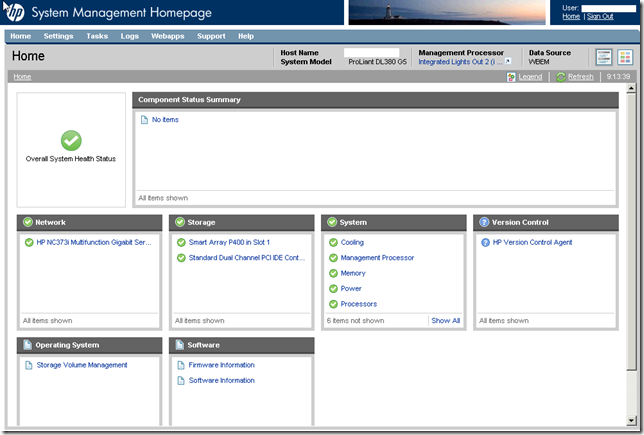Click the Home breadcrumb link

click(22, 77)
